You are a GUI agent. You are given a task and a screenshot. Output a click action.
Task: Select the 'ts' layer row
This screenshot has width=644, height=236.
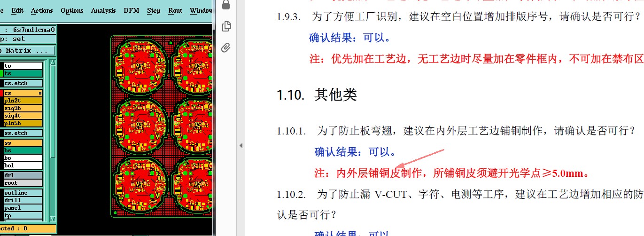pyautogui.click(x=23, y=73)
